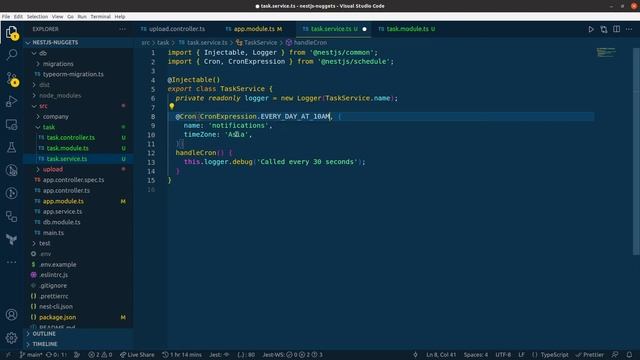The width and height of the screenshot is (640, 360).
Task: Open the Edit menu
Action: [x=18, y=17]
